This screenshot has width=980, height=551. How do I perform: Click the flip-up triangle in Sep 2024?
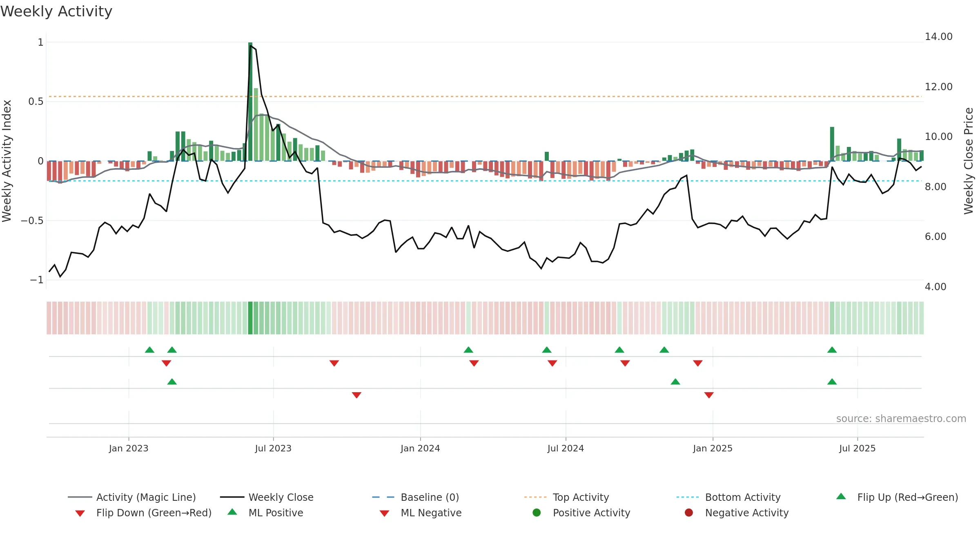tap(619, 350)
